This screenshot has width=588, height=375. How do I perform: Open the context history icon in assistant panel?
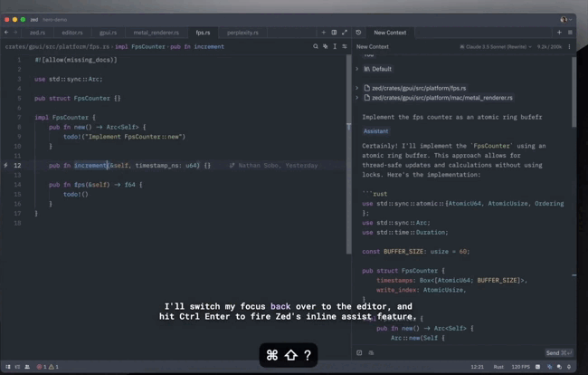[359, 32]
